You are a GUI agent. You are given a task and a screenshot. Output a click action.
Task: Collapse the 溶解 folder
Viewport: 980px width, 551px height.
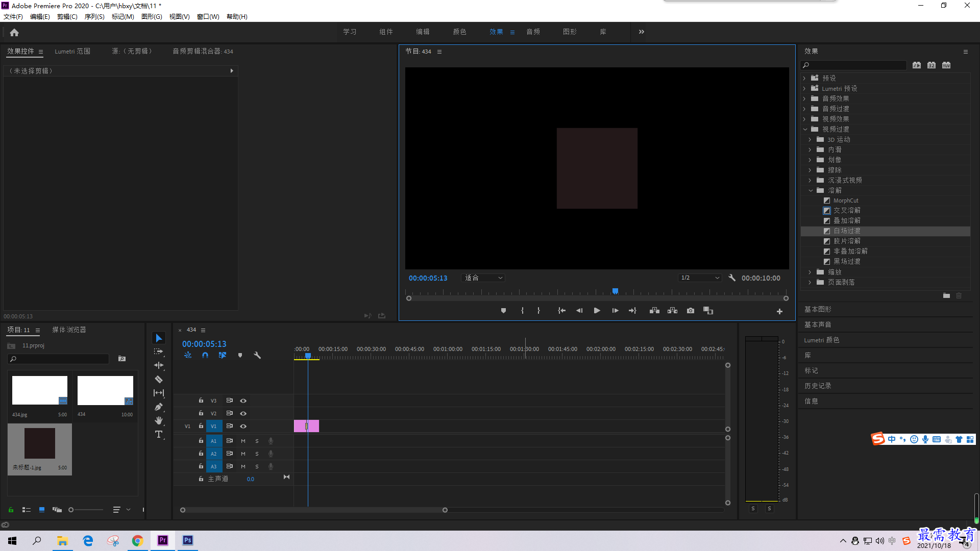click(810, 190)
